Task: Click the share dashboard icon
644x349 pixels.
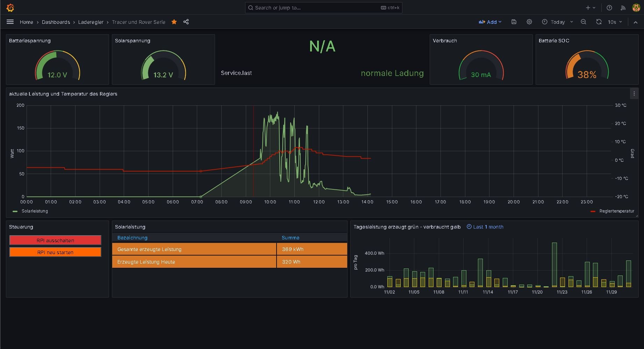Action: click(186, 22)
